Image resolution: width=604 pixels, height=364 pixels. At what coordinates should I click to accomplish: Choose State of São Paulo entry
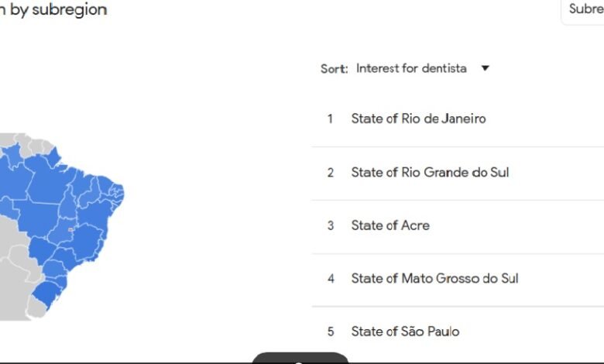[x=405, y=331]
